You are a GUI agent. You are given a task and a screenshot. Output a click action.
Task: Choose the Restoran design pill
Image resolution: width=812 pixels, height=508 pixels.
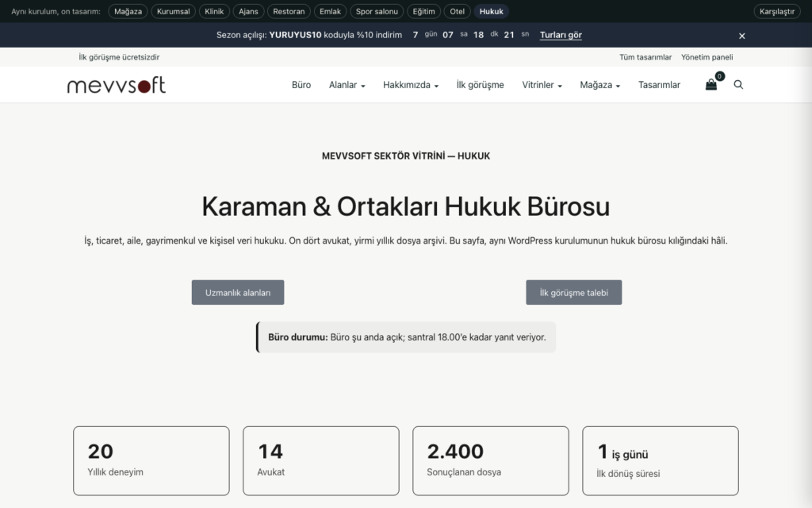289,11
